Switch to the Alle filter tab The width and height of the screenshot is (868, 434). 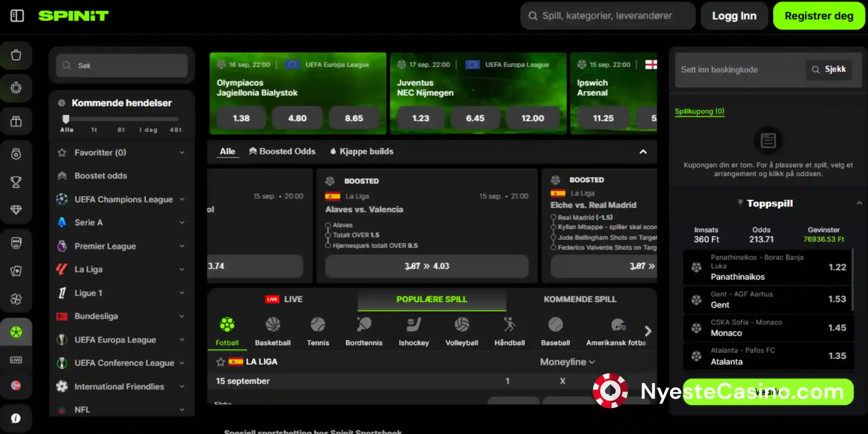(228, 151)
